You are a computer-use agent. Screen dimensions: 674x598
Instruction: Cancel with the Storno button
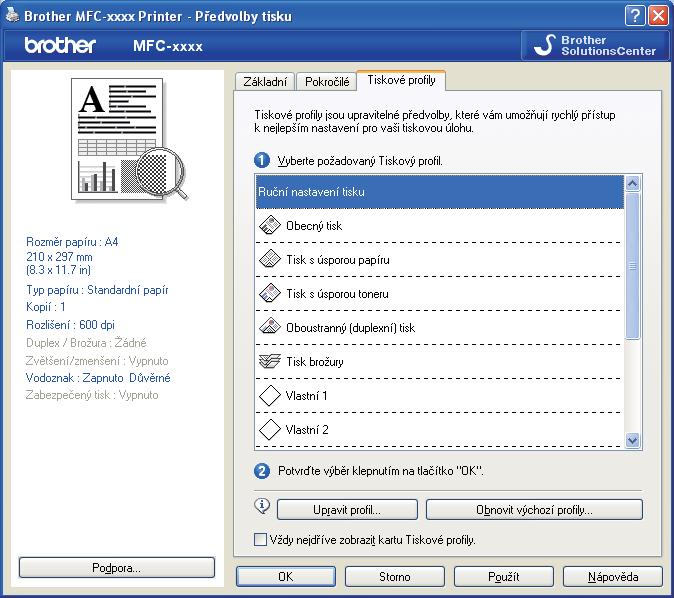395,576
